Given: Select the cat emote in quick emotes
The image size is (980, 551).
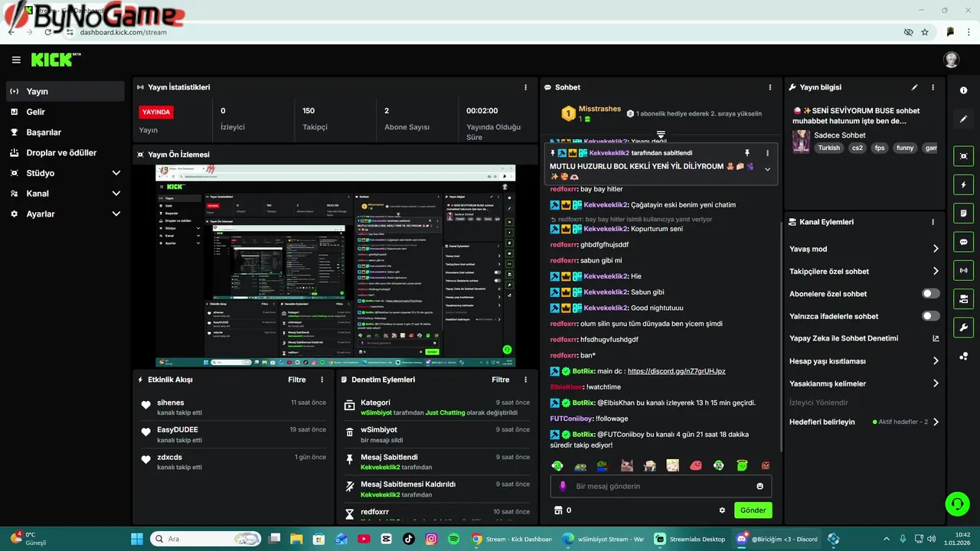Looking at the screenshot, I should pyautogui.click(x=626, y=465).
